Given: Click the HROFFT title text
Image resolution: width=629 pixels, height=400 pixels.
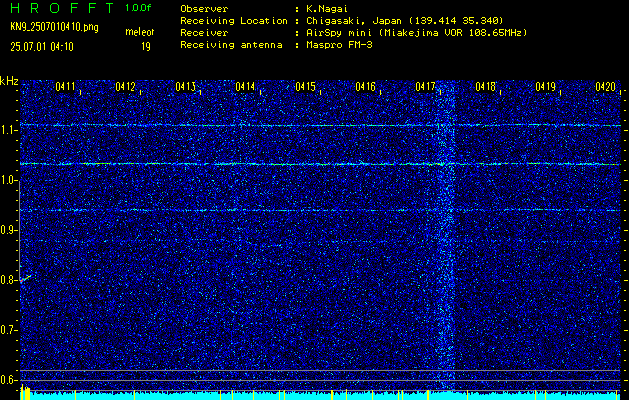Looking at the screenshot, I should tap(62, 8).
